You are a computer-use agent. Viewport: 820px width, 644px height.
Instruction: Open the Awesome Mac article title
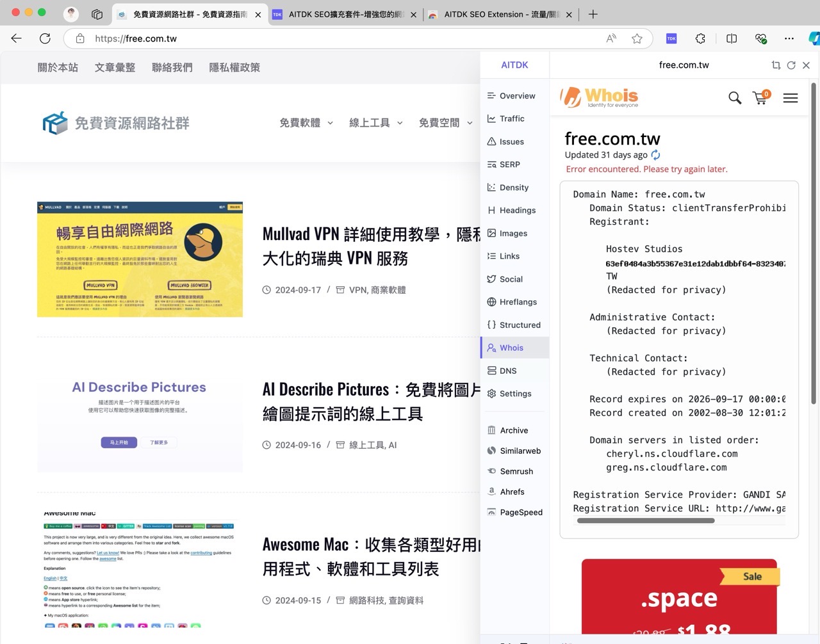pyautogui.click(x=372, y=557)
